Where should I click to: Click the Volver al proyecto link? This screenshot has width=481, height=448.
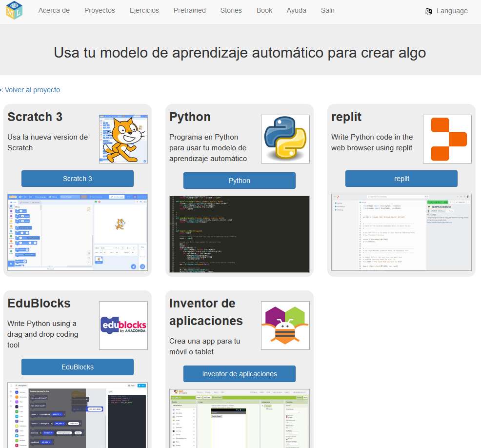(x=30, y=90)
